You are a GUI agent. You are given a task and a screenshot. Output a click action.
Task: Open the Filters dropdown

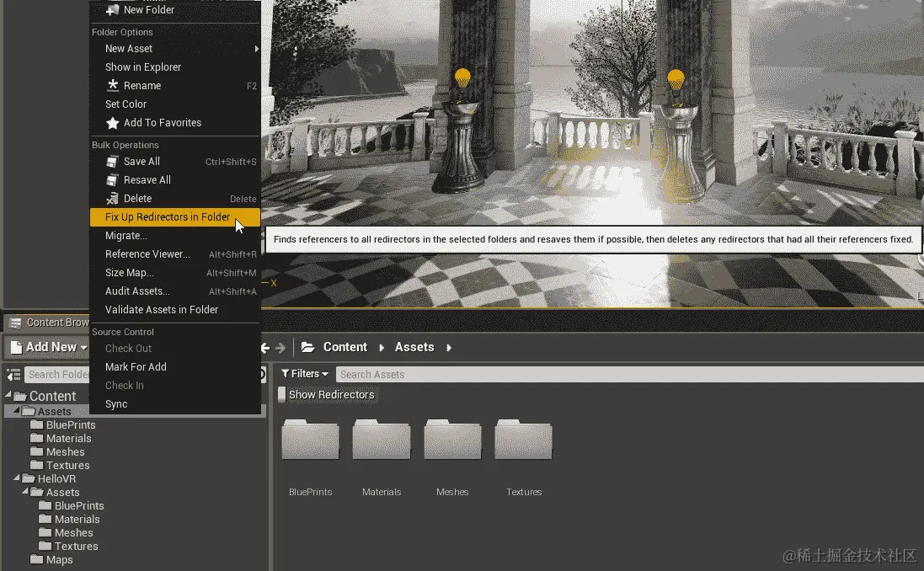click(x=305, y=374)
